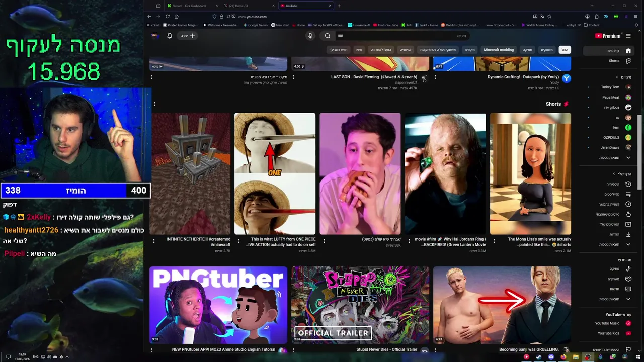The image size is (644, 362).
Task: Reload the page with browser refresh
Action: coord(168,16)
